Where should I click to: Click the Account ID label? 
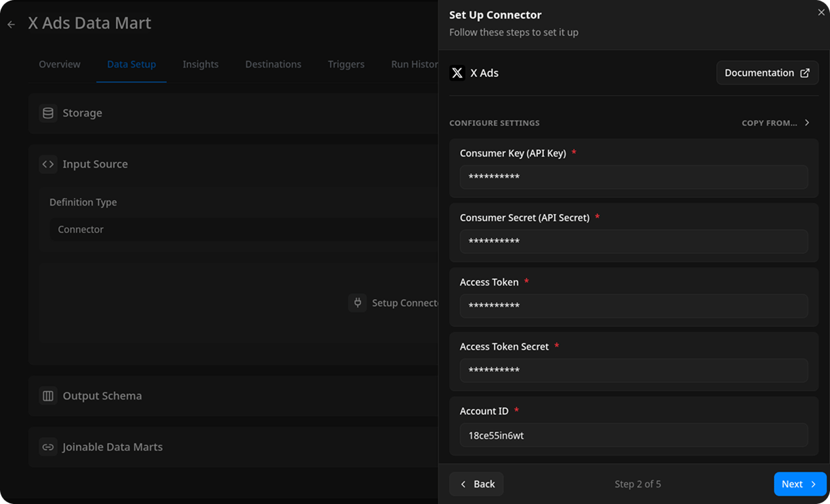(x=484, y=411)
